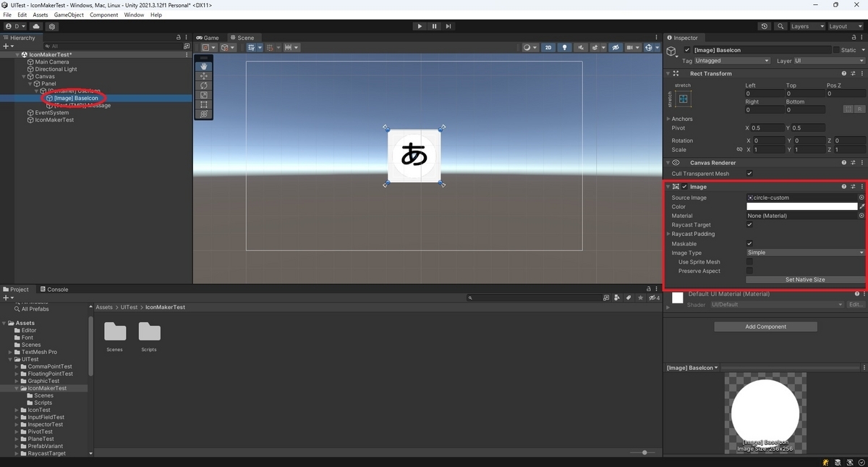Open Source Image object picker
This screenshot has height=467, width=868.
[861, 198]
